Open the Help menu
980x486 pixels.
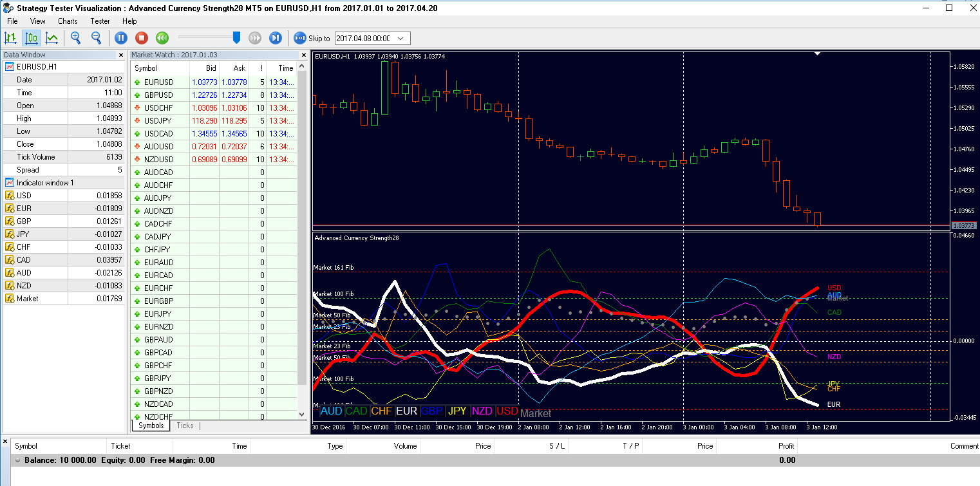click(129, 21)
